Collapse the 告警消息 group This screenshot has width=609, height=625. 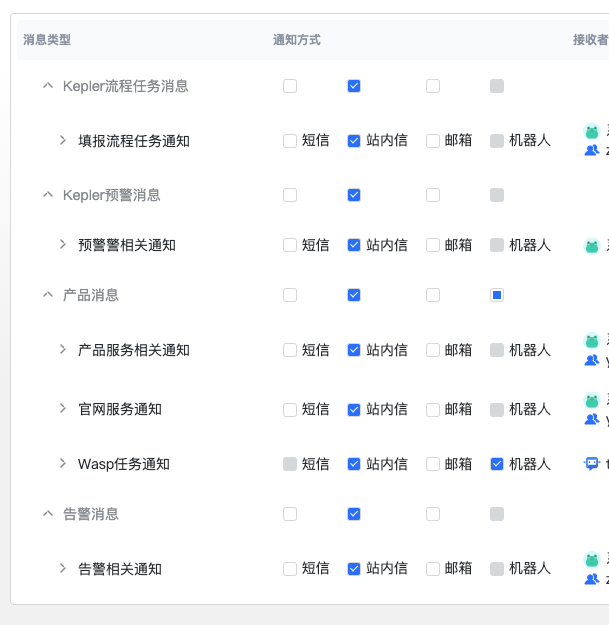coord(47,514)
